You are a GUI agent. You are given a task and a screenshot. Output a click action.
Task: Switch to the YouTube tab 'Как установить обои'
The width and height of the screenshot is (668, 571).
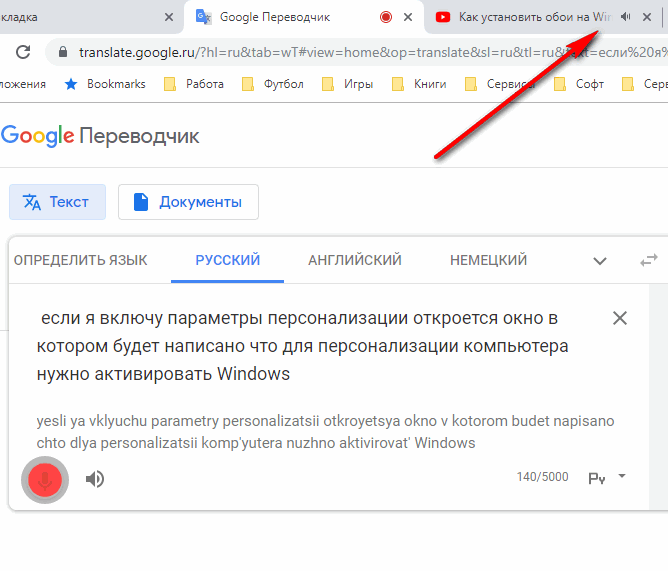534,17
